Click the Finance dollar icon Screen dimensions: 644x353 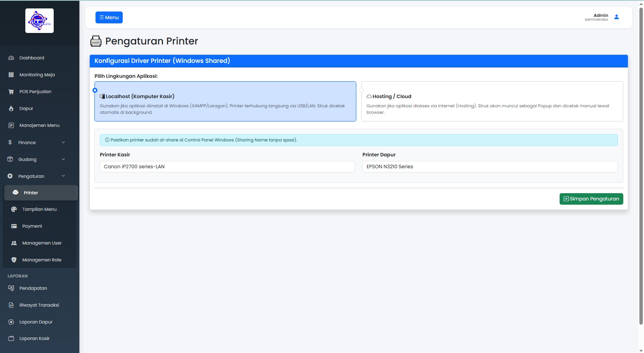[x=10, y=142]
